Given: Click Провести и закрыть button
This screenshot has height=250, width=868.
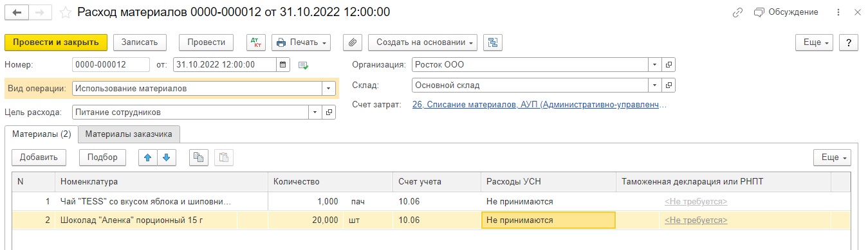Looking at the screenshot, I should (56, 42).
